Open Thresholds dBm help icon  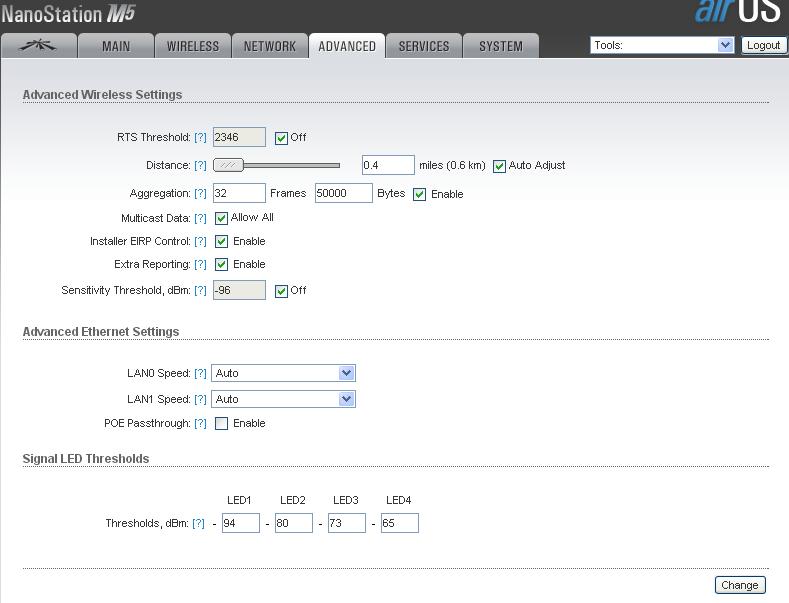pyautogui.click(x=198, y=524)
